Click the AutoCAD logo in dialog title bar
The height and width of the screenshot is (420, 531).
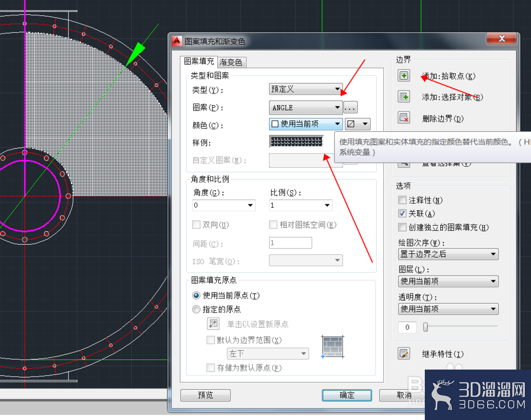[177, 41]
